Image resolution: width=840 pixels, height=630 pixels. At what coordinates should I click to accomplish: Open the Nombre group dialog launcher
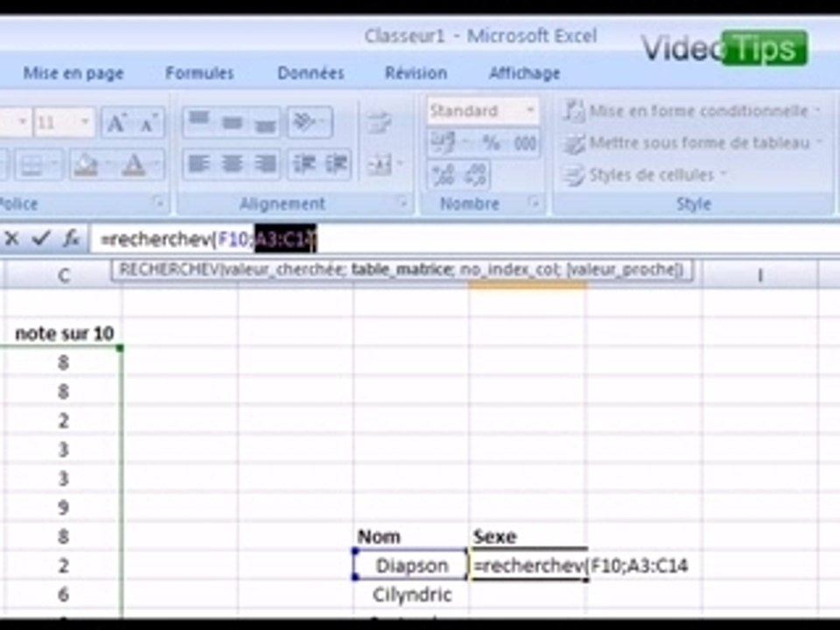point(533,202)
